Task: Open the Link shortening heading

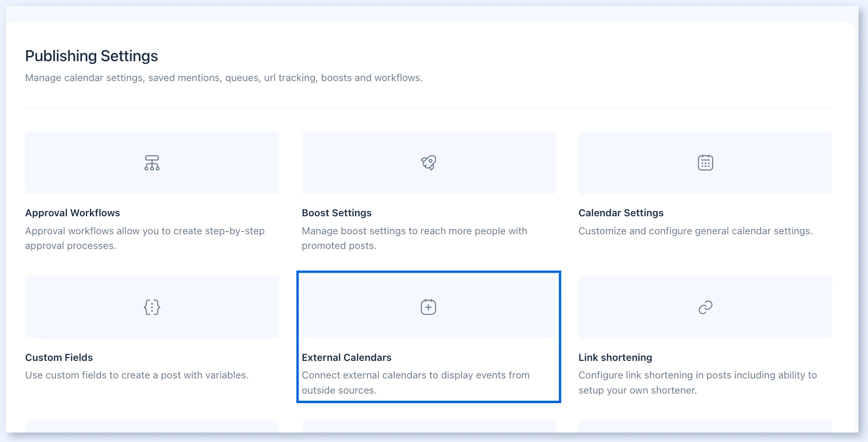Action: pyautogui.click(x=615, y=358)
